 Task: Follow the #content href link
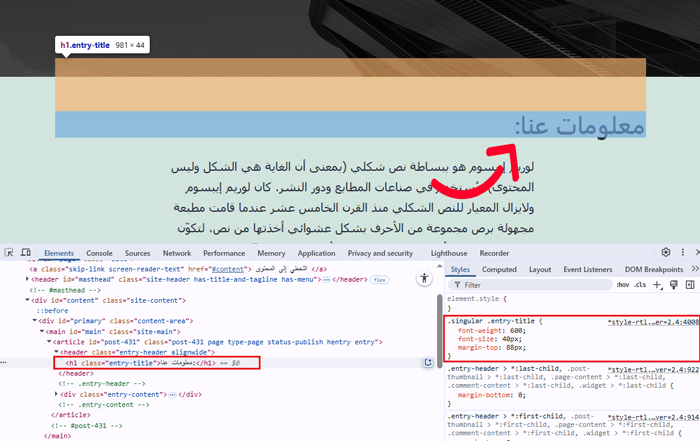(x=228, y=269)
